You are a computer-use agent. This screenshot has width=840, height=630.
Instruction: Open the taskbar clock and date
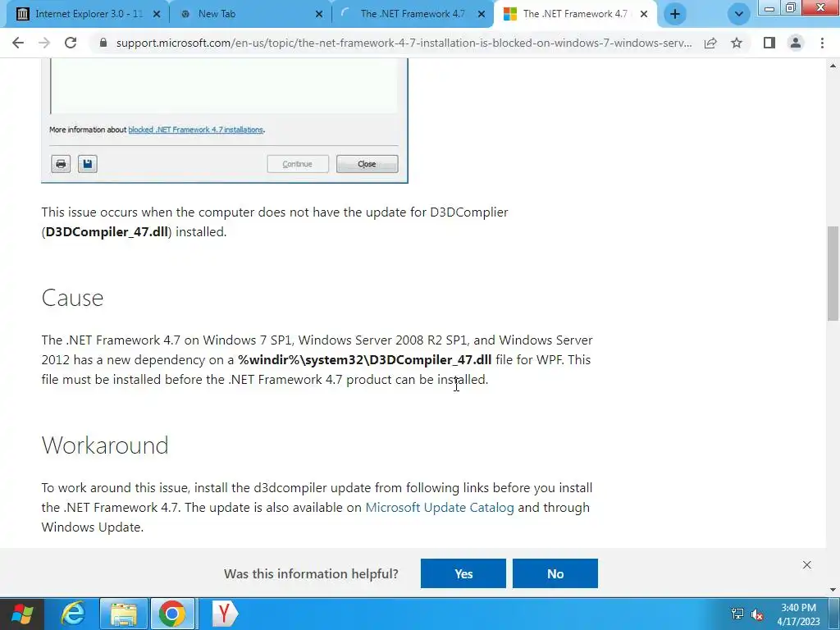pos(798,614)
